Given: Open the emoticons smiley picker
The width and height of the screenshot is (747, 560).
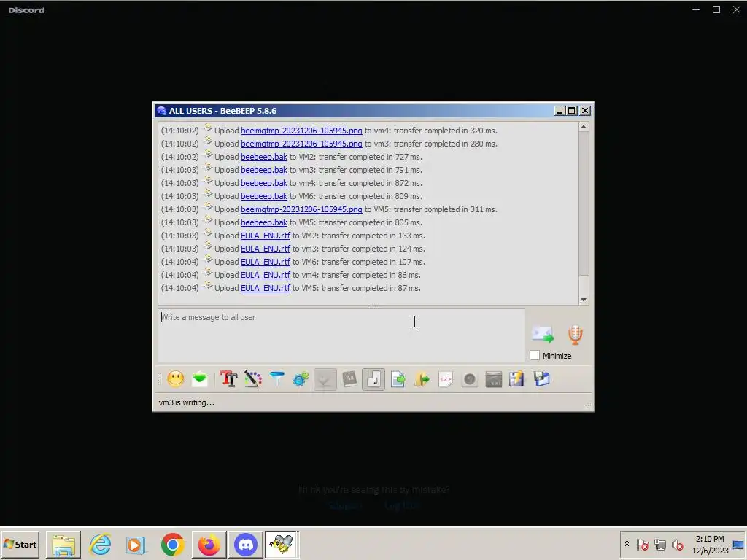Looking at the screenshot, I should tap(175, 379).
